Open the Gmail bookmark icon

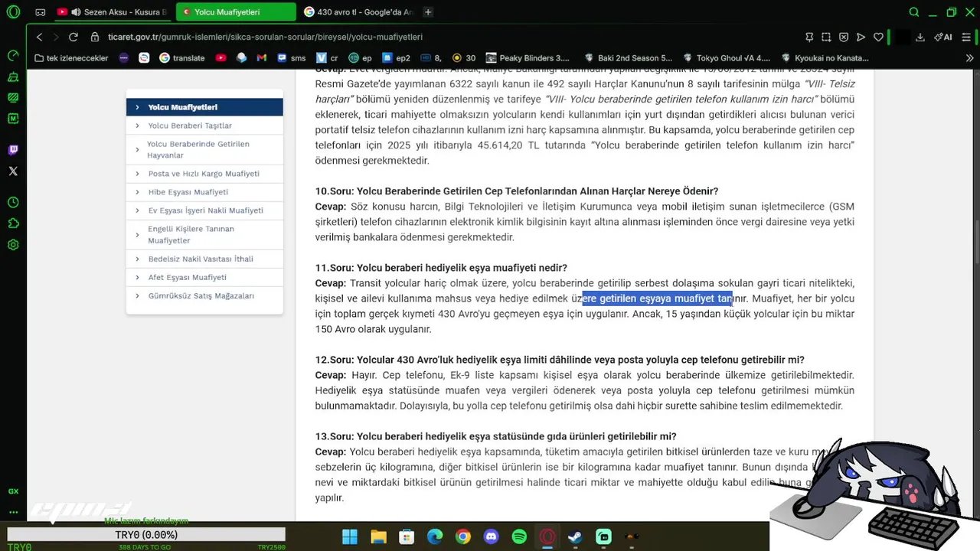261,58
